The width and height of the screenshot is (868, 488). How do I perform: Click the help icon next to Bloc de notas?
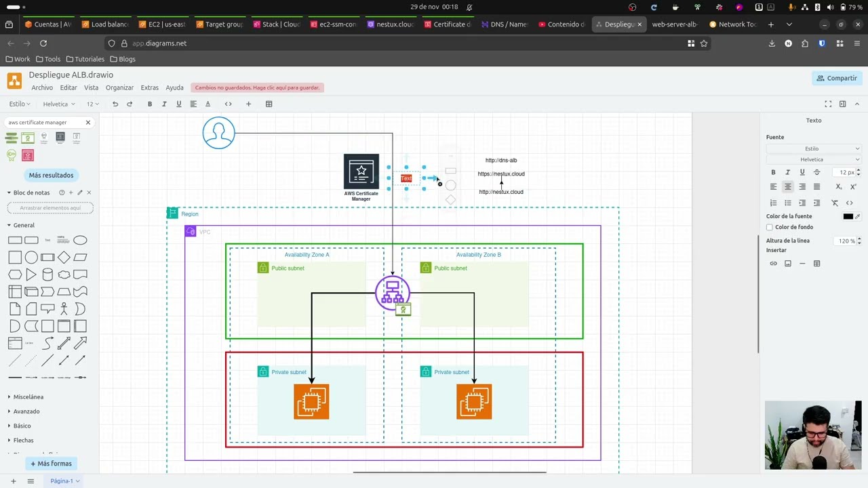[62, 192]
